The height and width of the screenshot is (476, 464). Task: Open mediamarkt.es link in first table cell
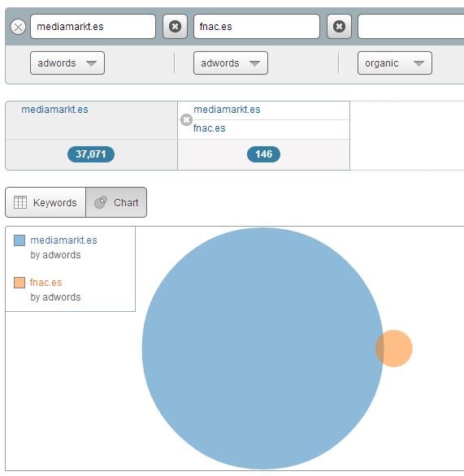coord(54,110)
